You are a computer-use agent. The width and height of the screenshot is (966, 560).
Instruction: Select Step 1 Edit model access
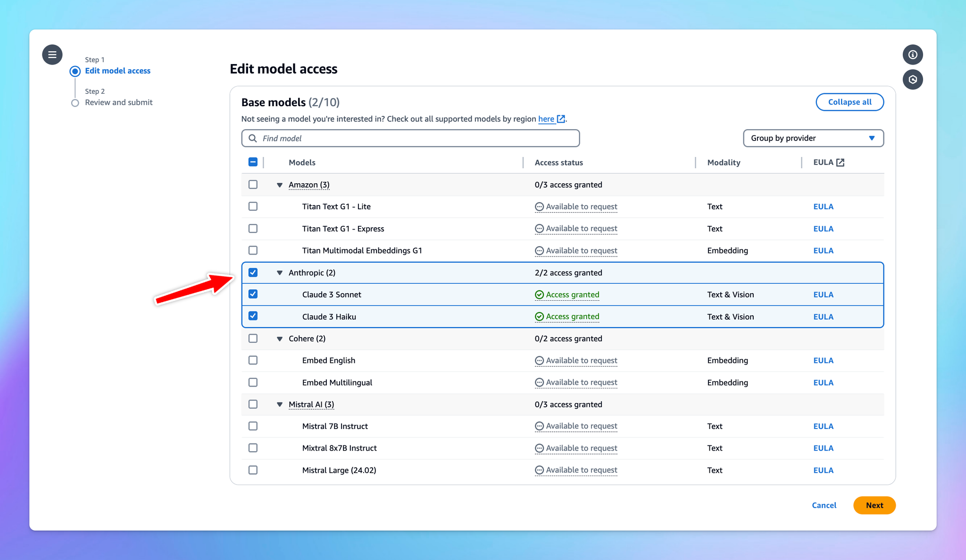(117, 71)
